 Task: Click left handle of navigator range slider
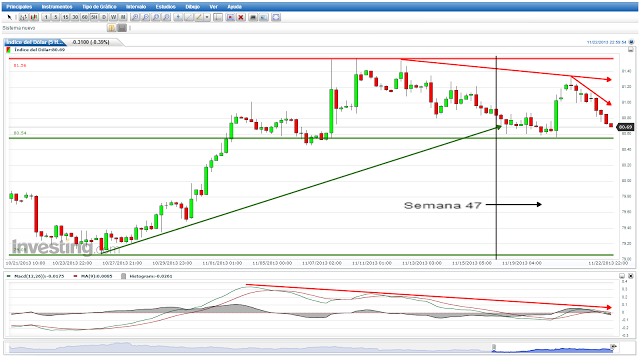click(x=494, y=347)
